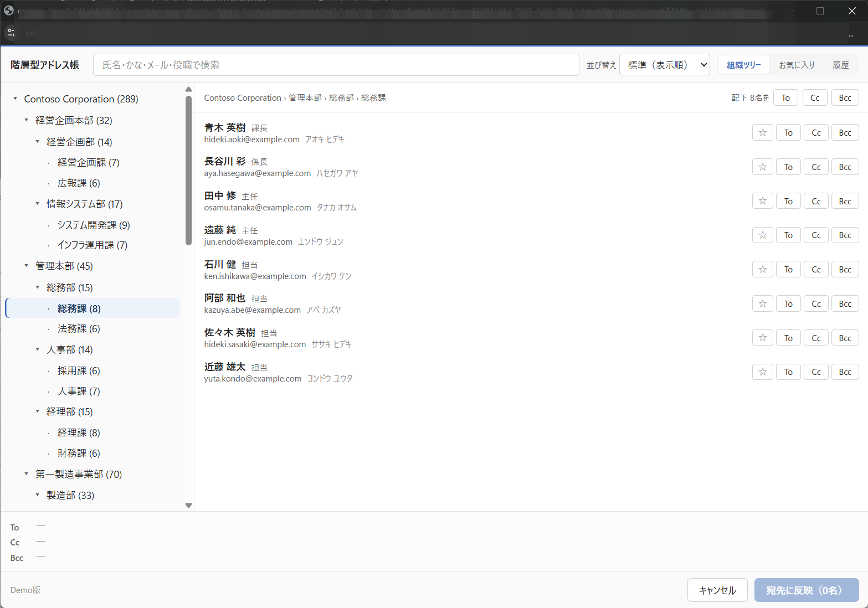
Task: Star 遠藤 純 as a favorite
Action: pyautogui.click(x=762, y=235)
